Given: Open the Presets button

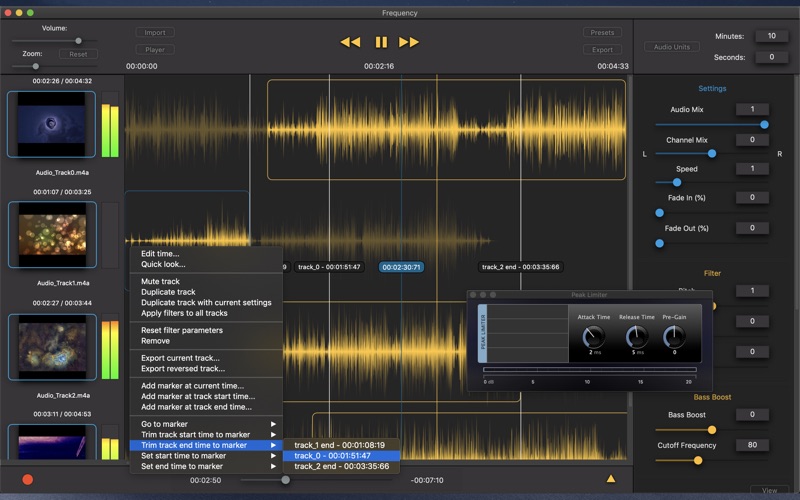Looking at the screenshot, I should point(602,33).
